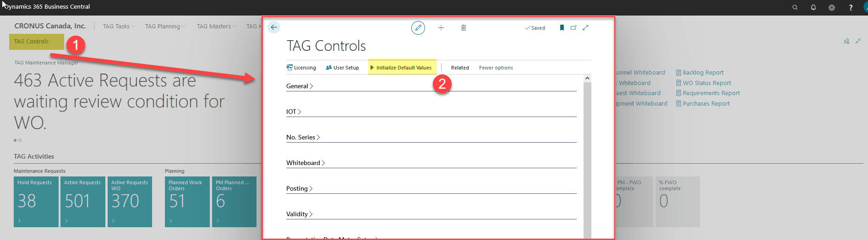Click the back arrow in TAG Controls dialog
Image resolution: width=868 pixels, height=240 pixels.
point(274,27)
